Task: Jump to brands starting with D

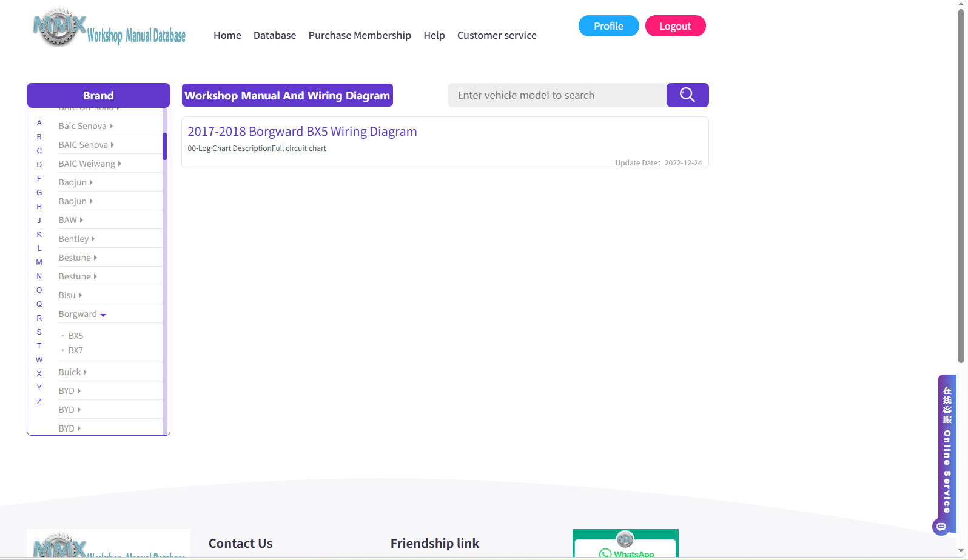Action: pyautogui.click(x=39, y=165)
